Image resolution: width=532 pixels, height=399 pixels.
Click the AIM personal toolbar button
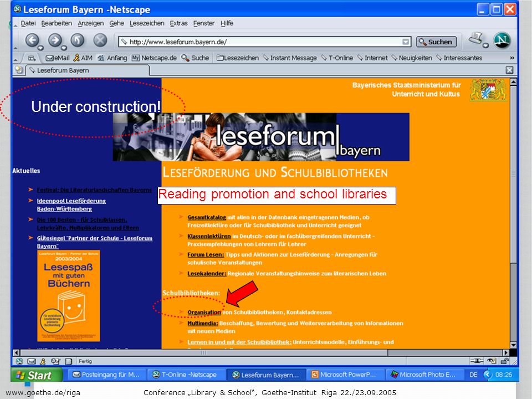tap(83, 58)
